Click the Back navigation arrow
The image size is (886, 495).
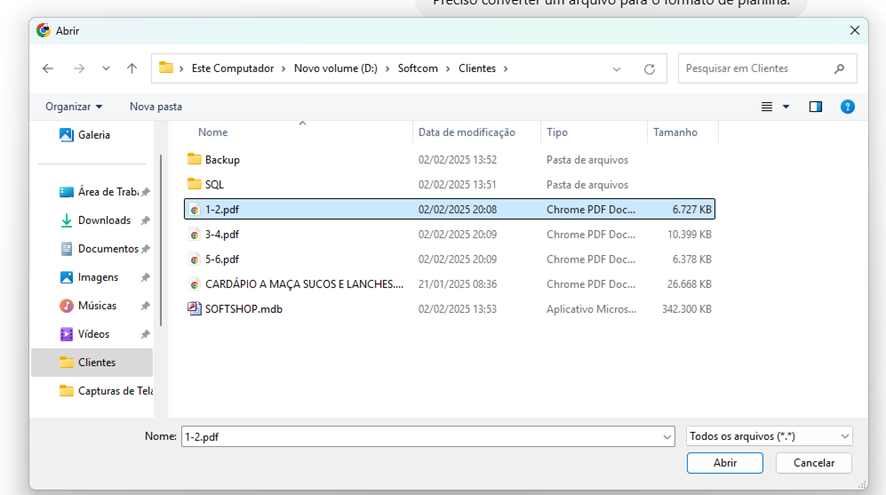coord(48,69)
